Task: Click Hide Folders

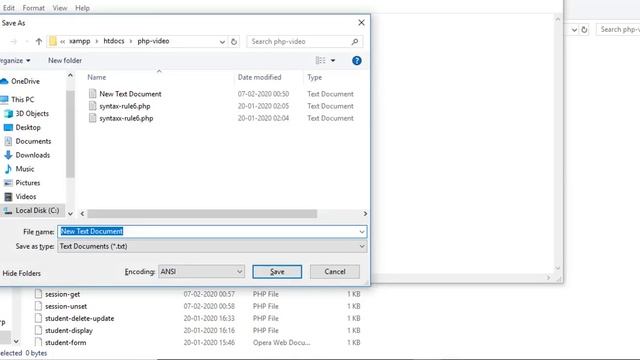Action: tap(21, 273)
